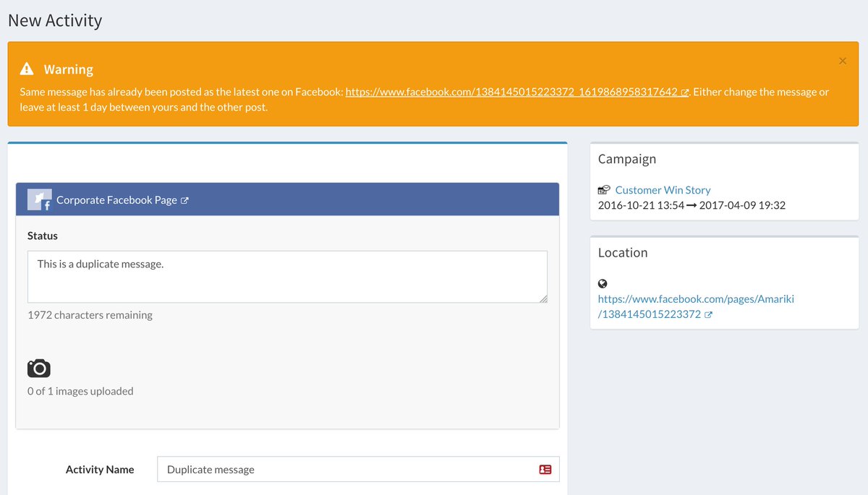Click the Campaign panel heading
The width and height of the screenshot is (868, 495).
pyautogui.click(x=627, y=159)
